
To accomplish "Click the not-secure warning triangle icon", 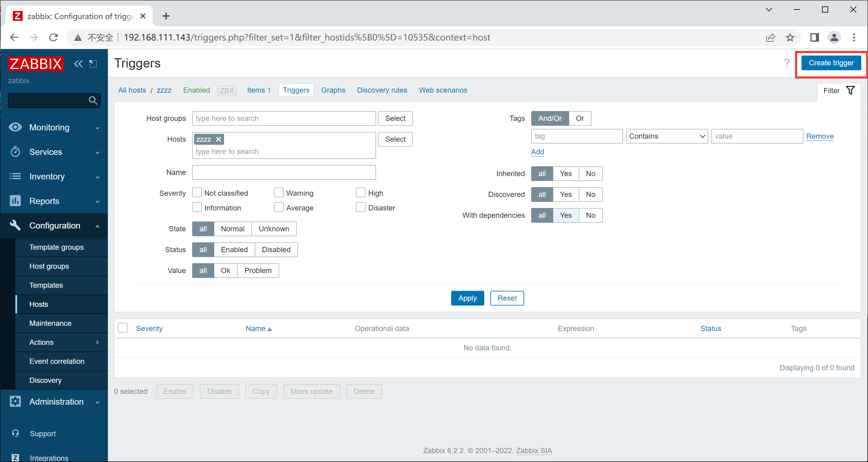I will (x=78, y=37).
